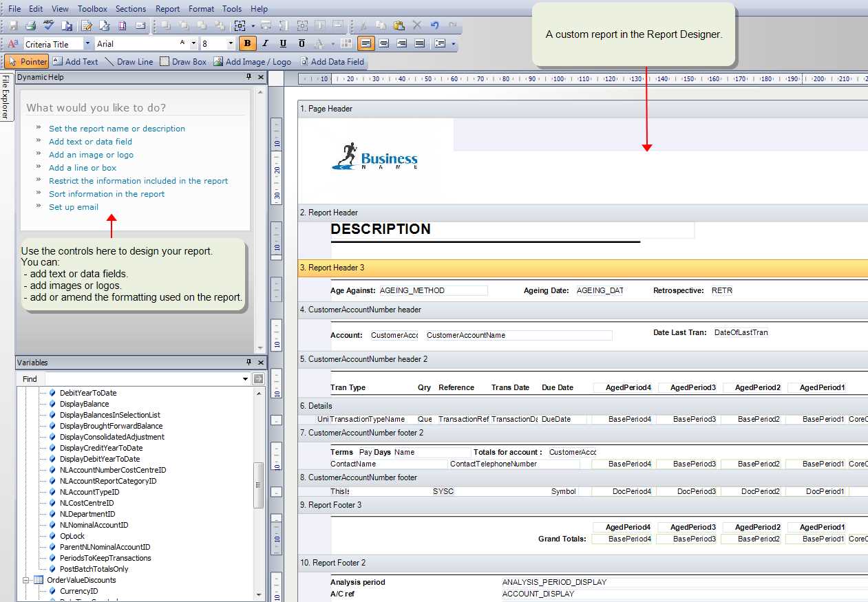The width and height of the screenshot is (868, 602).
Task: Click 'Add text or data field' link
Action: point(90,142)
